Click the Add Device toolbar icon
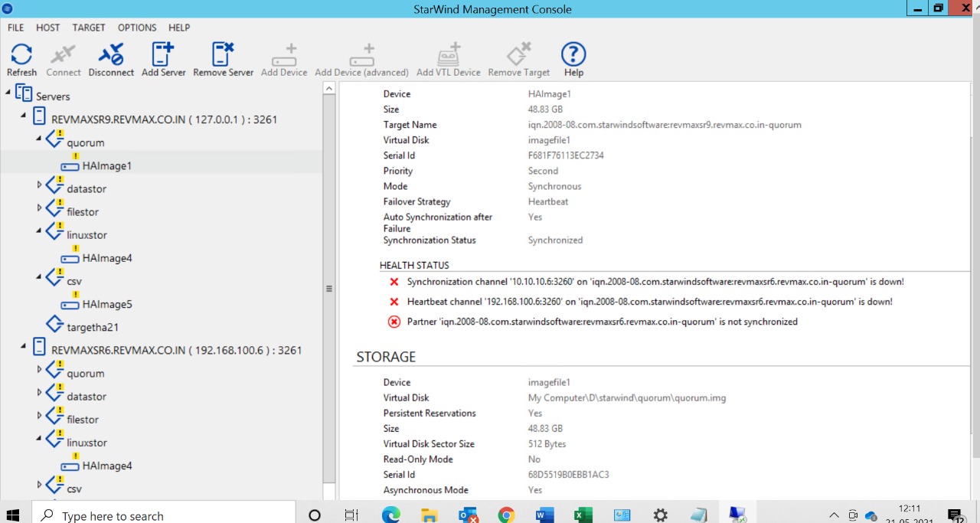 tap(284, 54)
